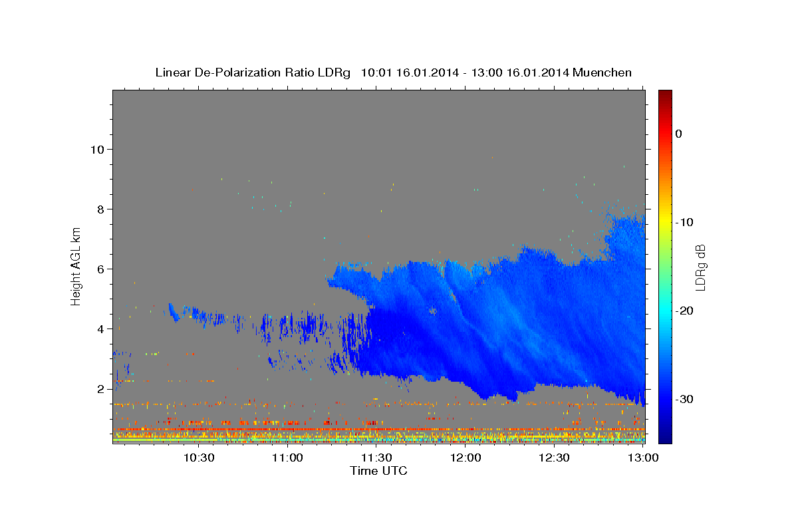Click the height tick label "10"

tap(98, 150)
